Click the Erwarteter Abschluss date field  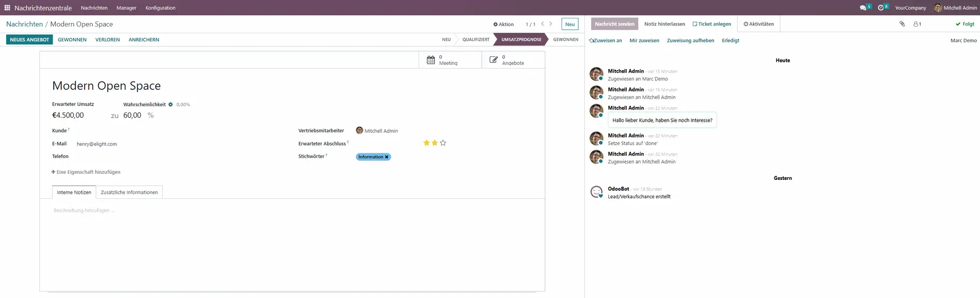(x=385, y=144)
